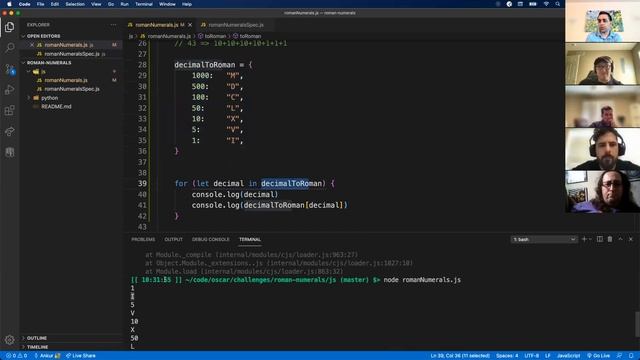The height and width of the screenshot is (360, 640).
Task: Click Live Share in status bar
Action: (81, 356)
